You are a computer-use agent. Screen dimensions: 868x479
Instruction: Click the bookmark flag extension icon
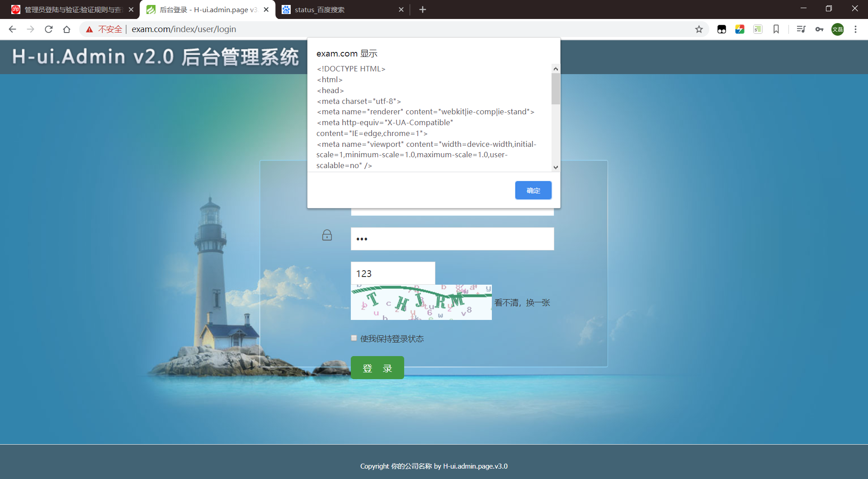coord(776,29)
